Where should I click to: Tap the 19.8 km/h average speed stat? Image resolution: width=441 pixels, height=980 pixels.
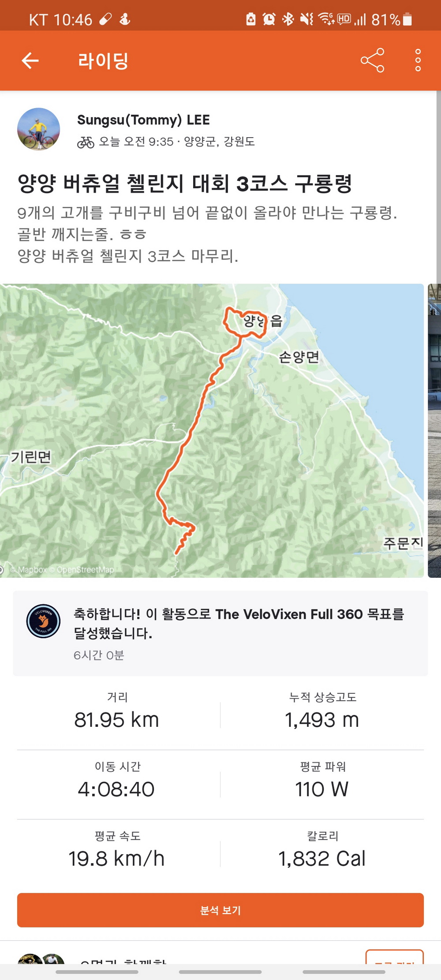(116, 858)
